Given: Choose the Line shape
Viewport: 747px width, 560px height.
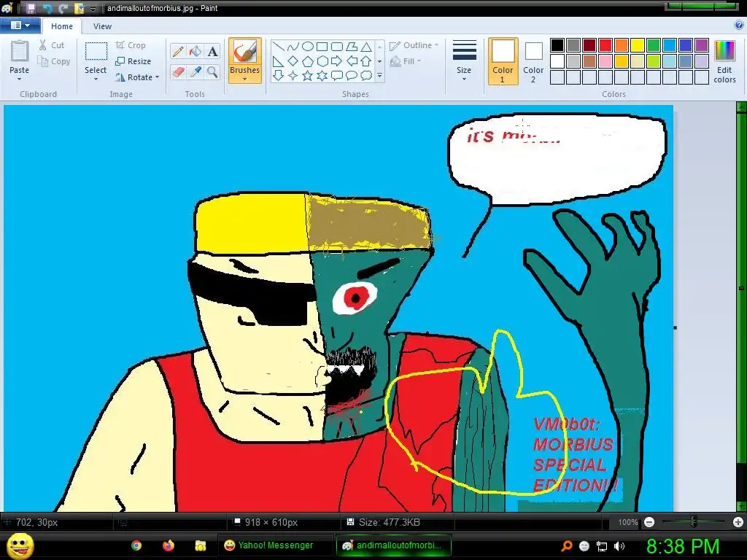Looking at the screenshot, I should point(278,46).
